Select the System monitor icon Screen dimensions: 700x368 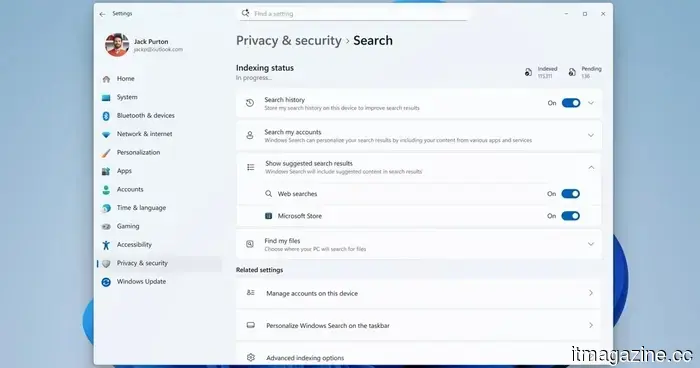[x=106, y=97]
